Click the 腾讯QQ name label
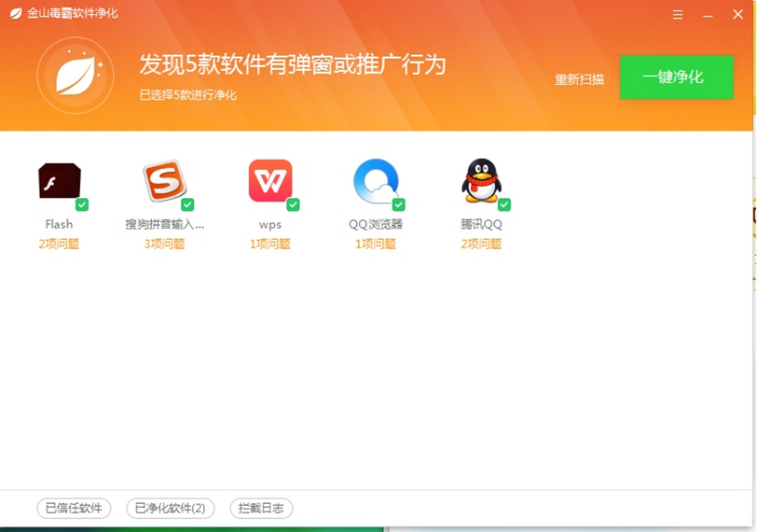 (x=481, y=224)
